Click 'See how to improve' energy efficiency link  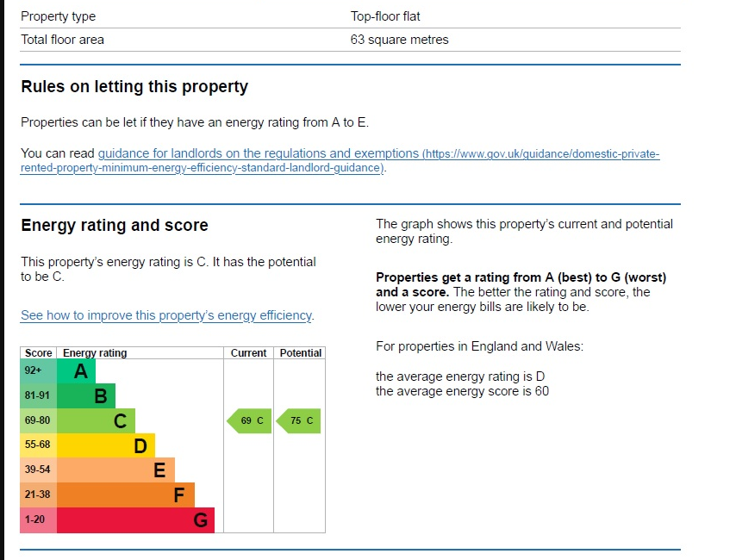click(x=166, y=315)
